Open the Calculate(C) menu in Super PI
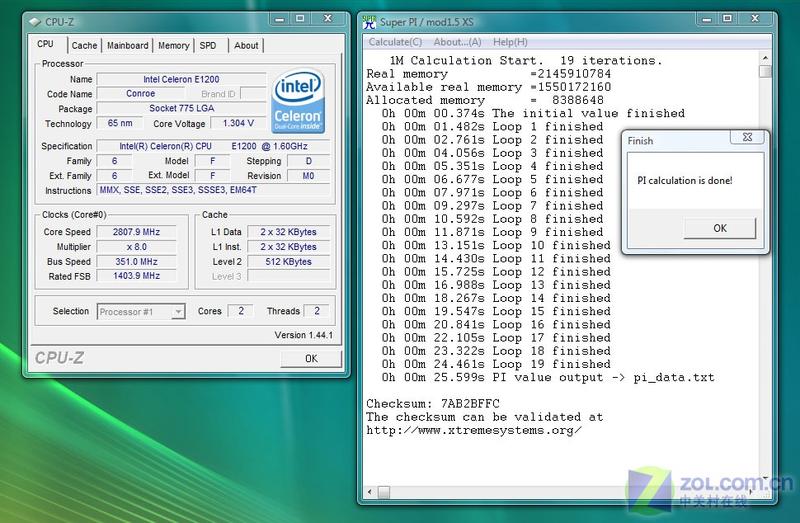 pyautogui.click(x=395, y=42)
